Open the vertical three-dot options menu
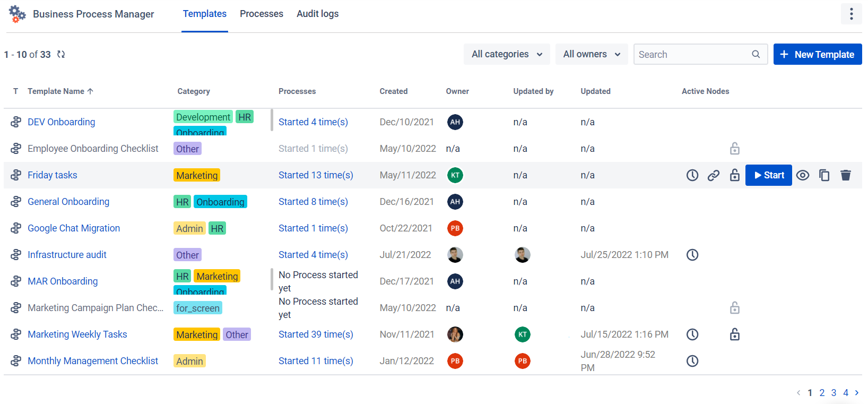The height and width of the screenshot is (404, 868). 851,14
